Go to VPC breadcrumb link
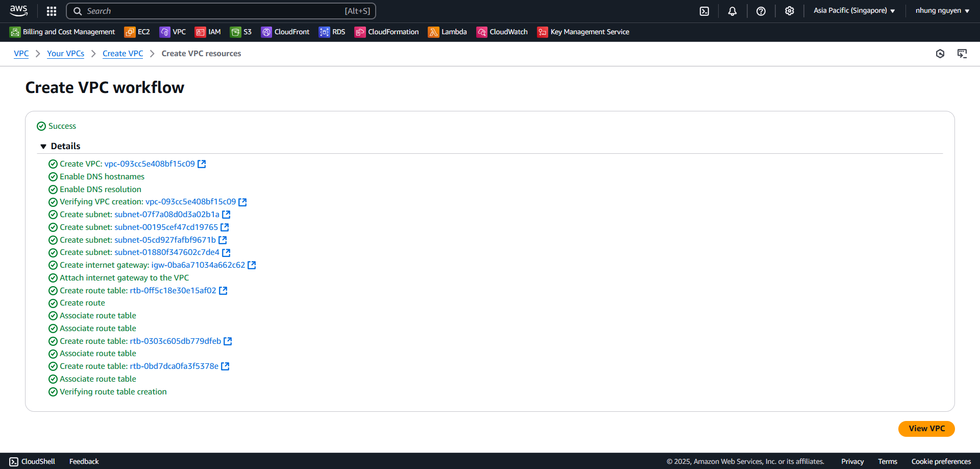Viewport: 980px width, 469px height. coord(21,54)
